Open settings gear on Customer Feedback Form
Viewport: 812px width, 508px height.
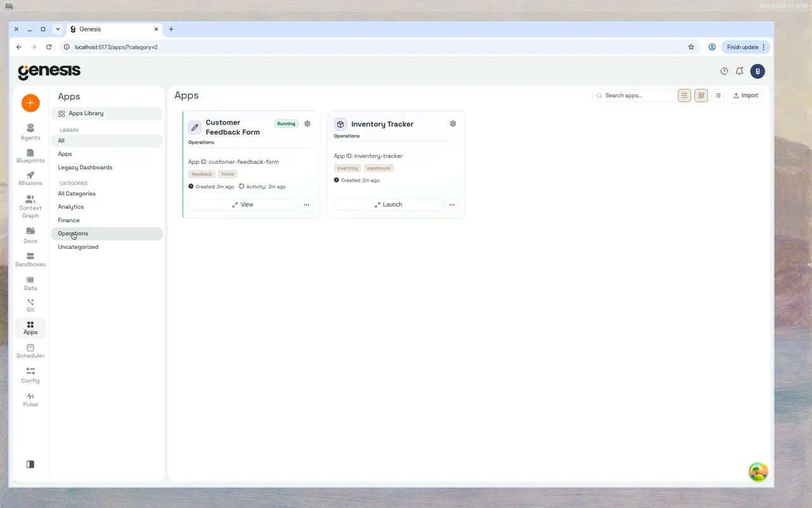[308, 124]
